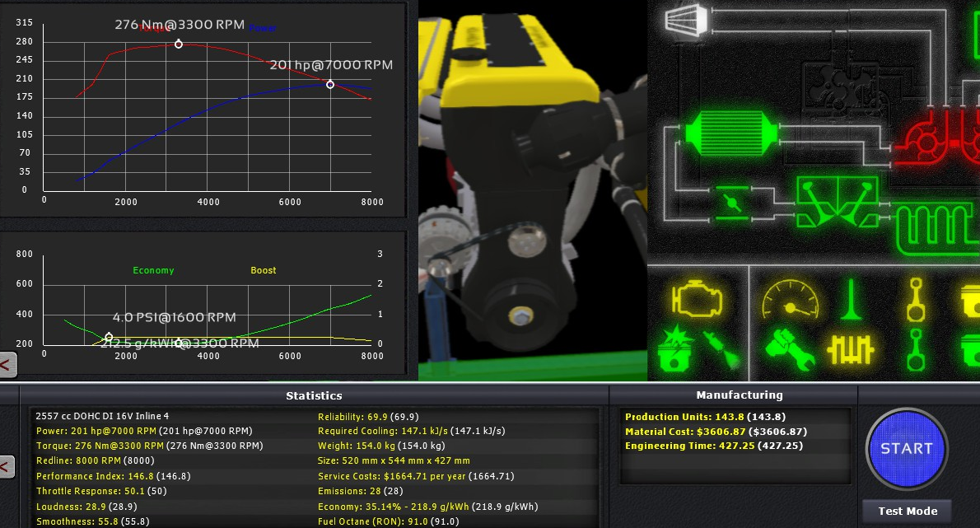This screenshot has width=980, height=528.
Task: Click the 201 hp peak power marker
Action: 330,84
